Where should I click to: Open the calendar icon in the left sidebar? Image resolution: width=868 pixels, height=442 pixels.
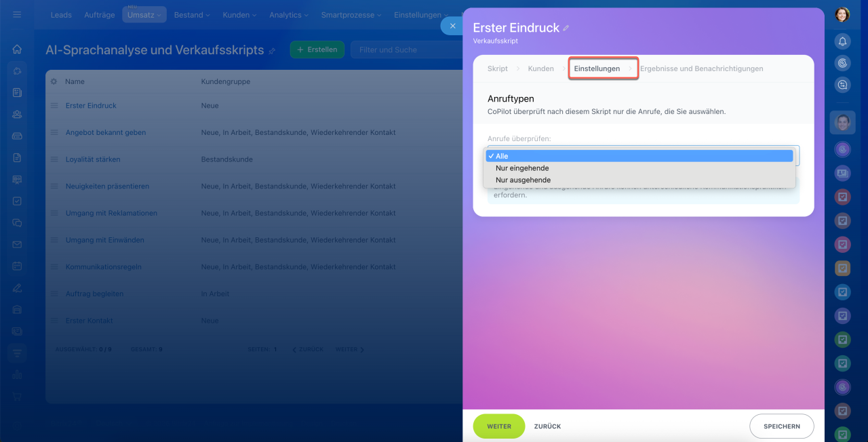17,266
